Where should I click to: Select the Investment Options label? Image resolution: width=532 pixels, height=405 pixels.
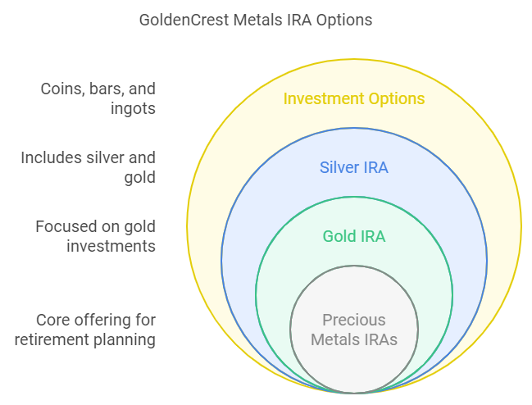tap(354, 98)
